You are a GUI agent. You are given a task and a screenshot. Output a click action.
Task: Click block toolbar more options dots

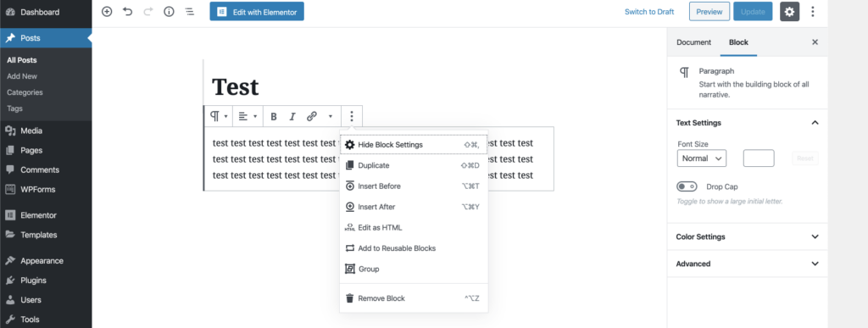[x=352, y=116]
